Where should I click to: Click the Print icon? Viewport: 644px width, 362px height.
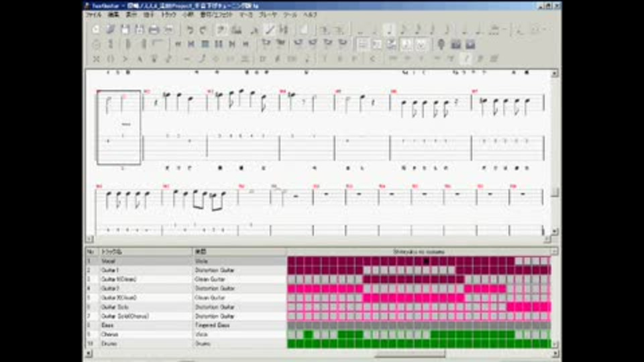click(x=154, y=29)
